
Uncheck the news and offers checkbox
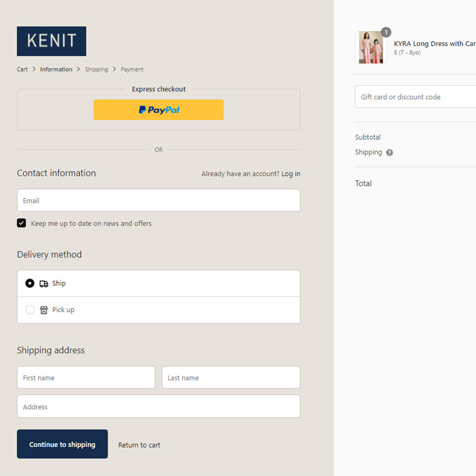pyautogui.click(x=21, y=223)
